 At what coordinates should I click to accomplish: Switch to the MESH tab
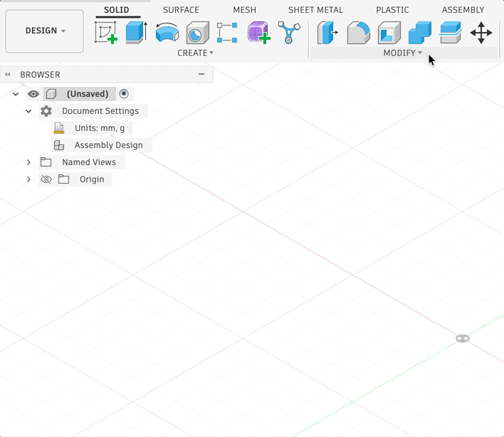coord(245,10)
